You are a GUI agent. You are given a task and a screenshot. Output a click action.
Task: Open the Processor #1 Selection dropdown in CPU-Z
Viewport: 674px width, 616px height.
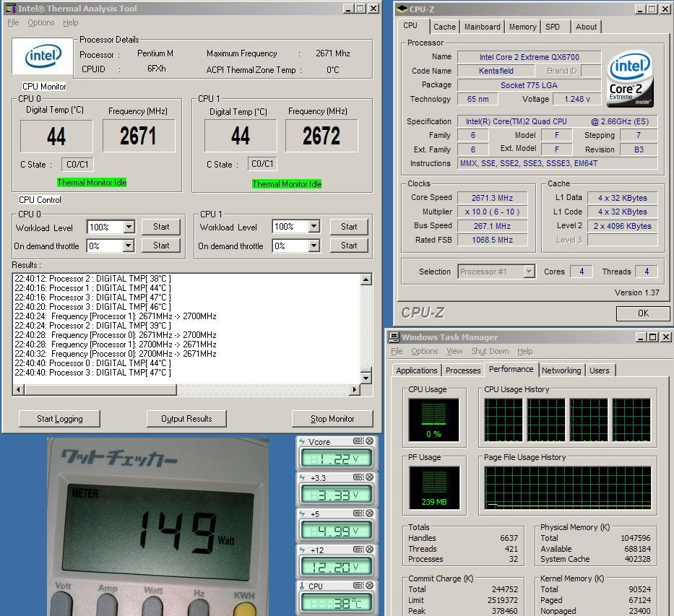[x=529, y=271]
